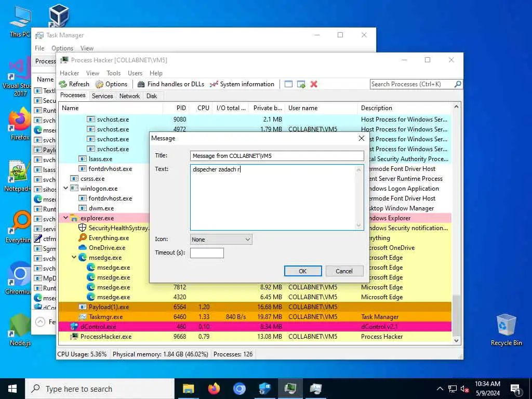532x399 pixels.
Task: Close the Message dialog
Action: tap(362, 138)
